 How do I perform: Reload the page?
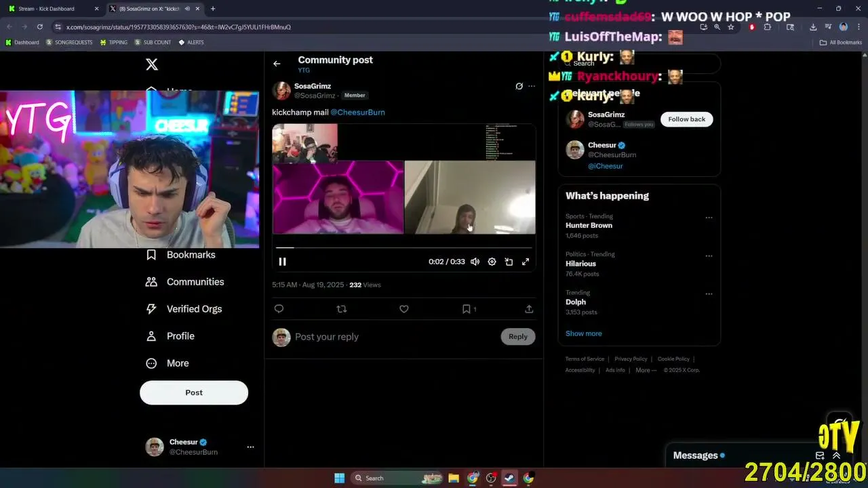(40, 27)
